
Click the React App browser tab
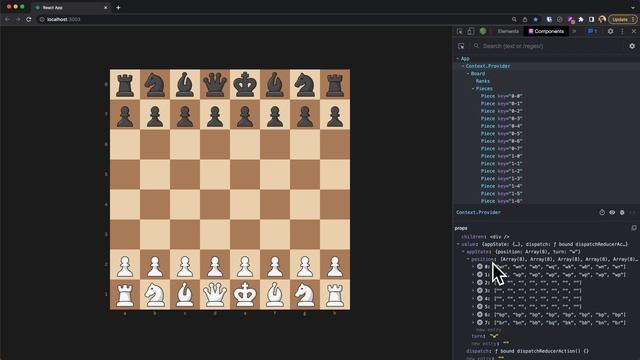coord(70,7)
